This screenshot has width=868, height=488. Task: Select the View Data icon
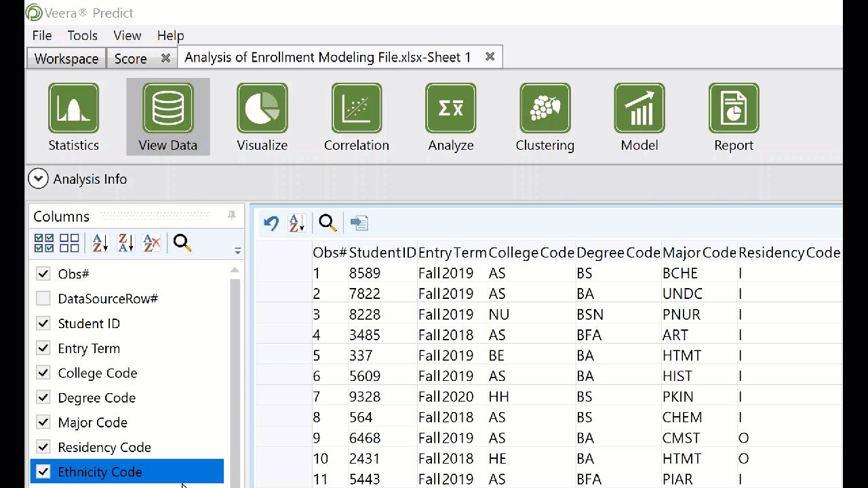[x=167, y=117]
